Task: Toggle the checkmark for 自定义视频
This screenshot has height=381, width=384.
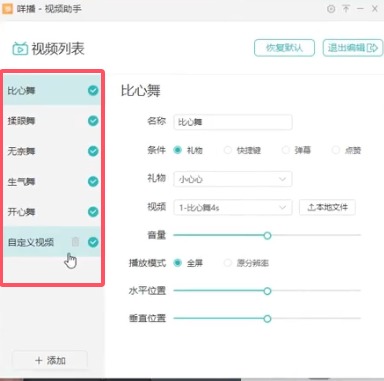Action: (93, 242)
